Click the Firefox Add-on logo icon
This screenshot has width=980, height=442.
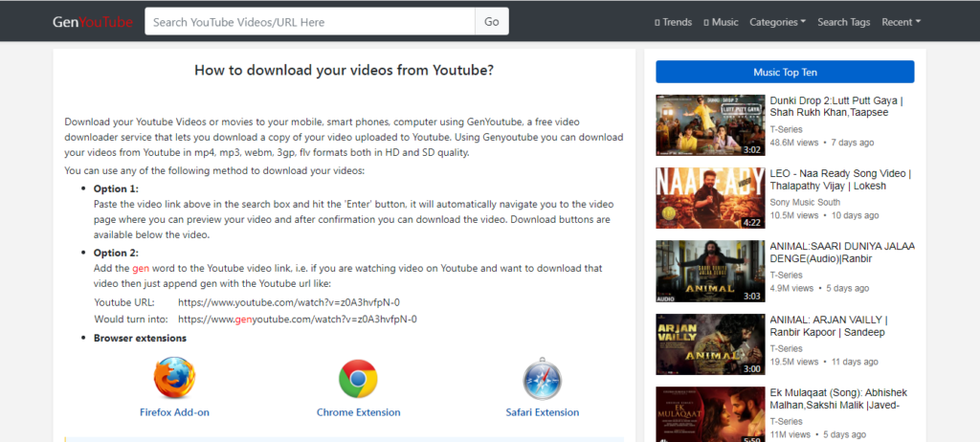(174, 378)
